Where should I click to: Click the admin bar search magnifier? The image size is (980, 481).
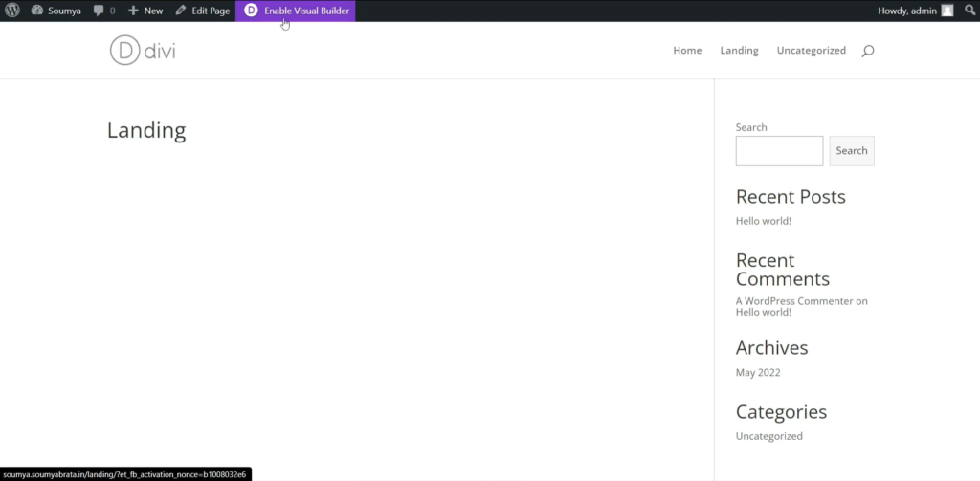coord(969,11)
